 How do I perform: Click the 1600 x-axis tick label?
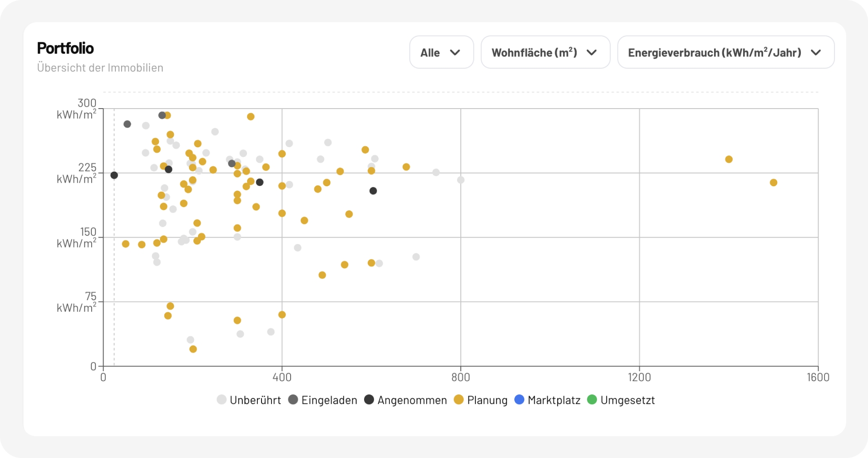(818, 377)
